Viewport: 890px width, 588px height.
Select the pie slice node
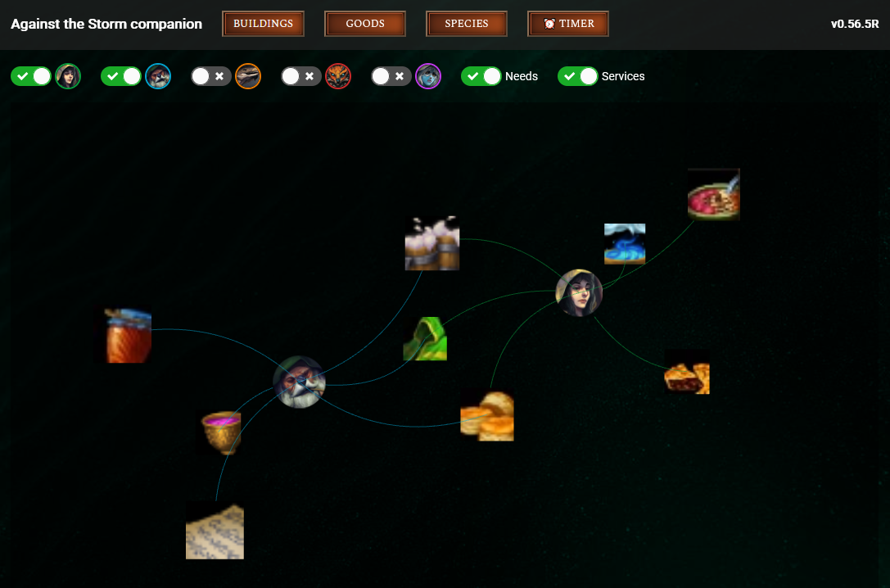(x=687, y=372)
